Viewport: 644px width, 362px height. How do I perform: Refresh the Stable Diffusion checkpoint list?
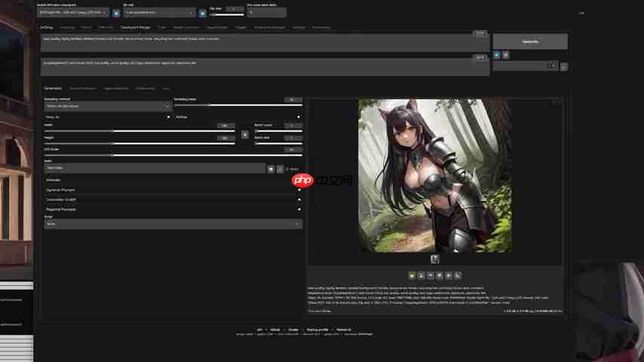[116, 13]
